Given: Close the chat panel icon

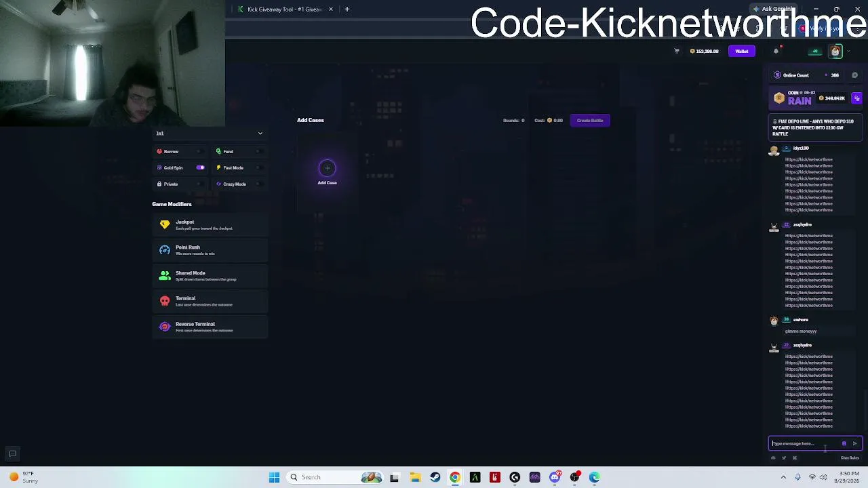Looking at the screenshot, I should 854,75.
